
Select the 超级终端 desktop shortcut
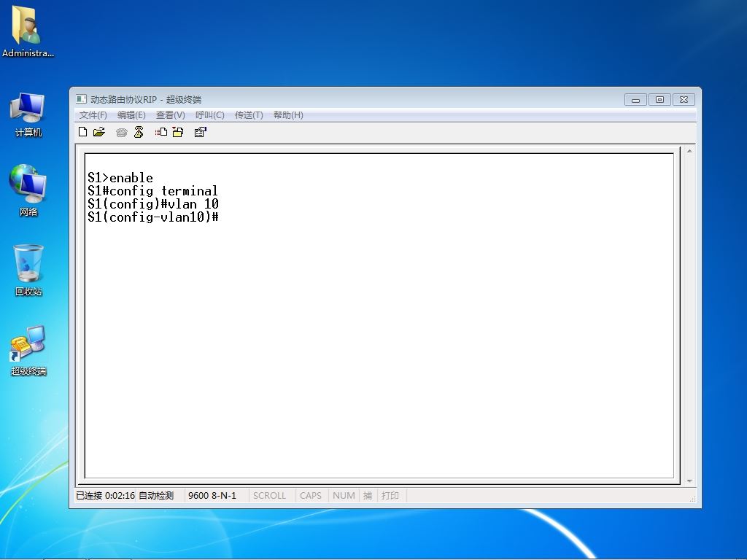pyautogui.click(x=28, y=350)
